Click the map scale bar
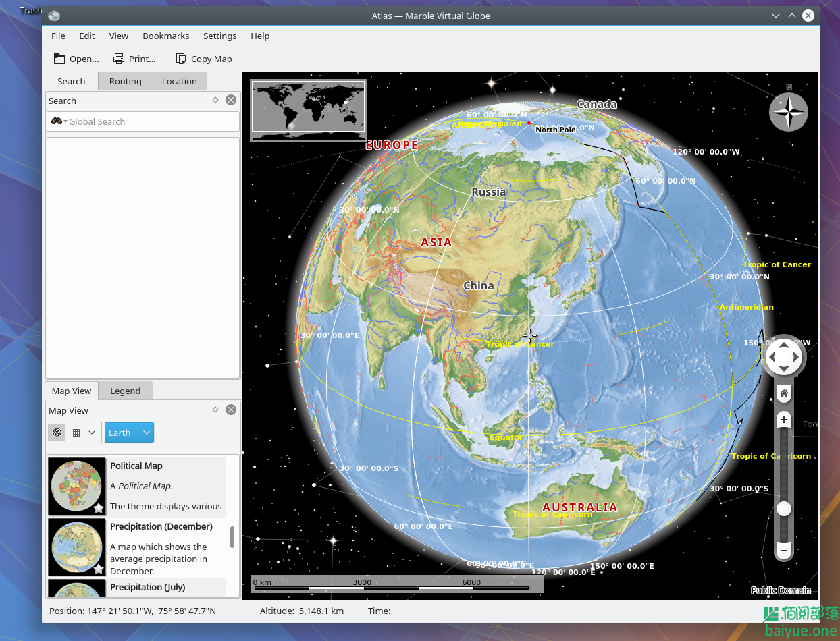Viewport: 840px width, 641px height. (x=396, y=584)
